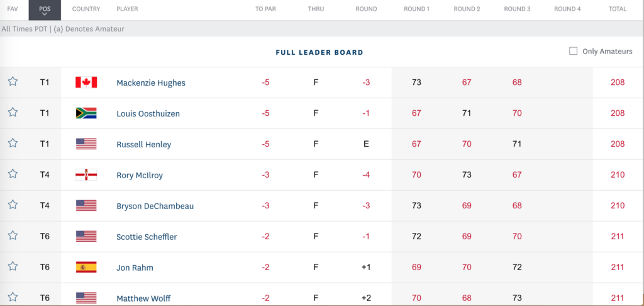Open Mackenzie Hughes player link
This screenshot has width=644, height=306.
click(151, 82)
